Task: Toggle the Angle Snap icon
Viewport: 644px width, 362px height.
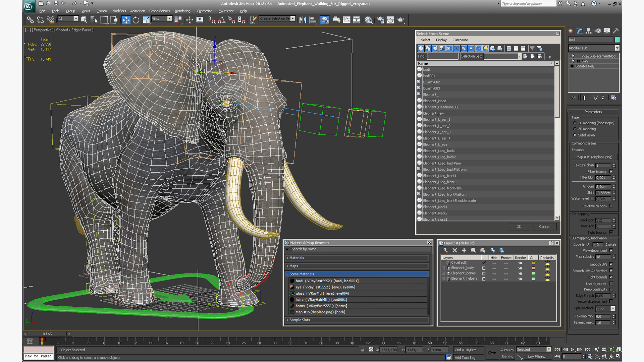Action: [x=221, y=20]
